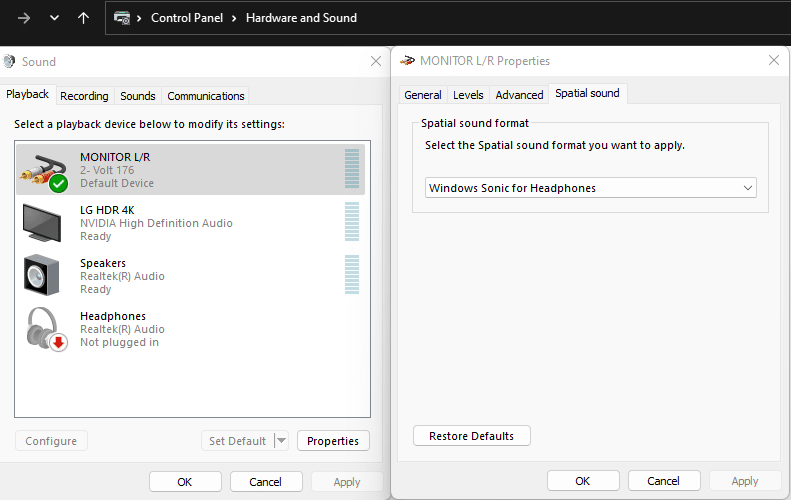
Task: Click the Control Panel icon in address bar
Action: tap(123, 18)
